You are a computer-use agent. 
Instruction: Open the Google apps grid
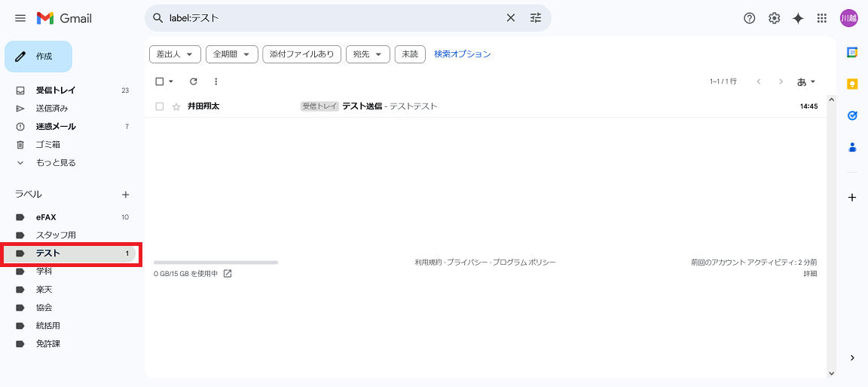(822, 18)
